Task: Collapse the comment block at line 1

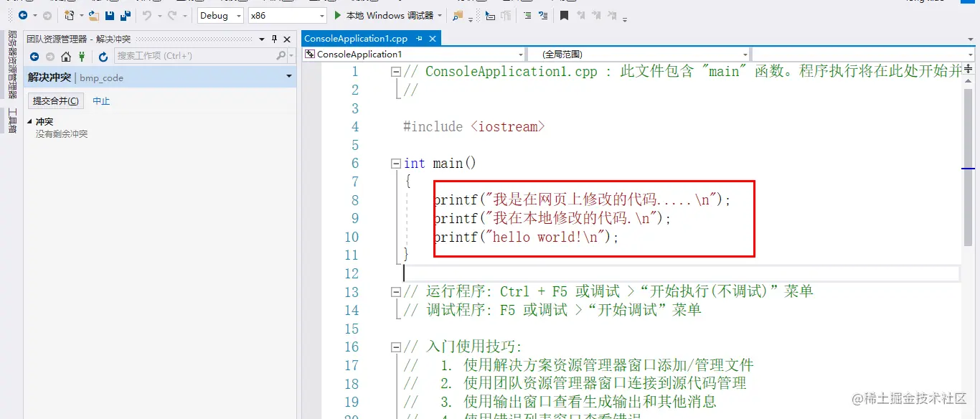Action: (x=395, y=72)
